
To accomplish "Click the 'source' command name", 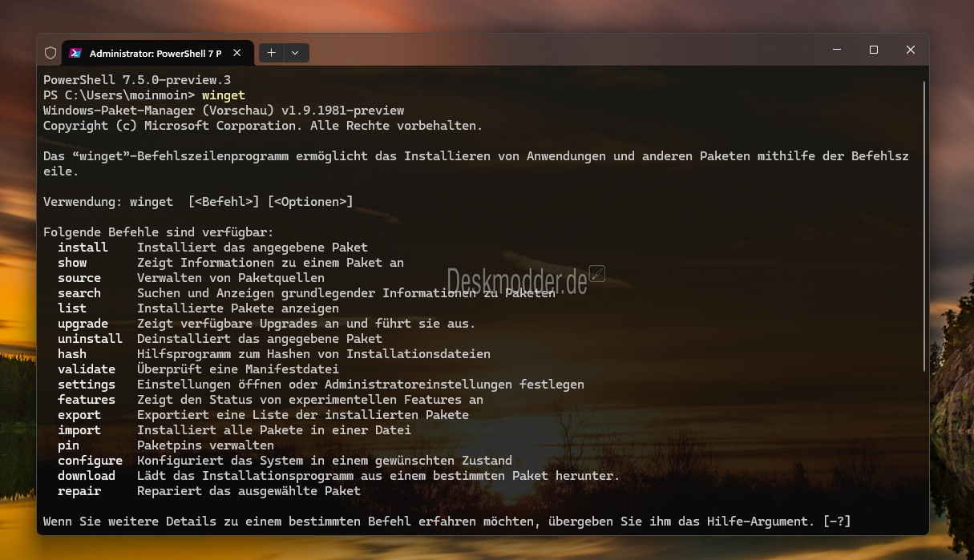I will tap(79, 278).
